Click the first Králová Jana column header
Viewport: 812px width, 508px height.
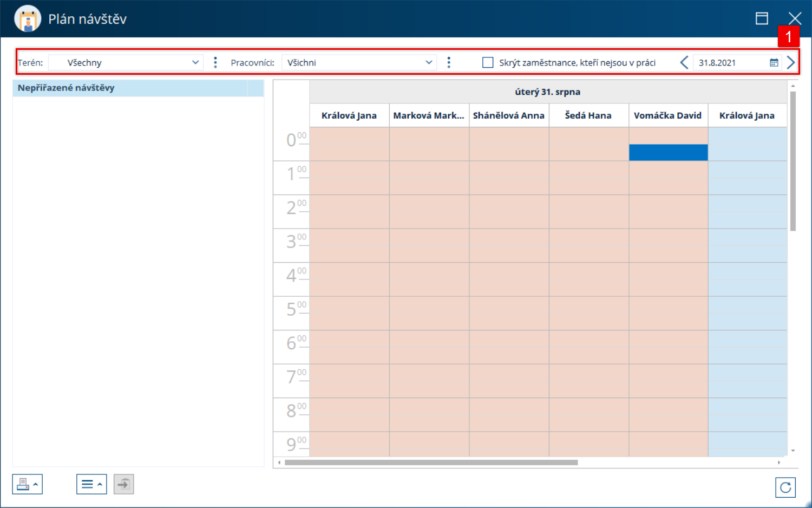click(x=349, y=115)
